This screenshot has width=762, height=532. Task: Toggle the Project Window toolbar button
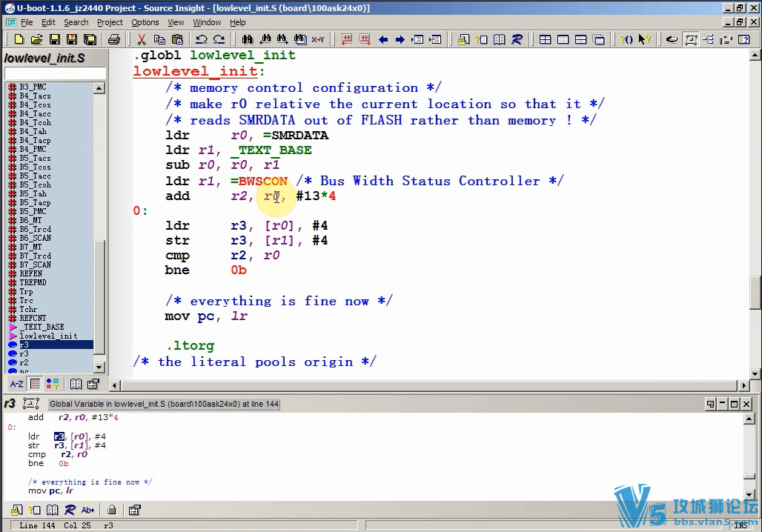[x=672, y=39]
